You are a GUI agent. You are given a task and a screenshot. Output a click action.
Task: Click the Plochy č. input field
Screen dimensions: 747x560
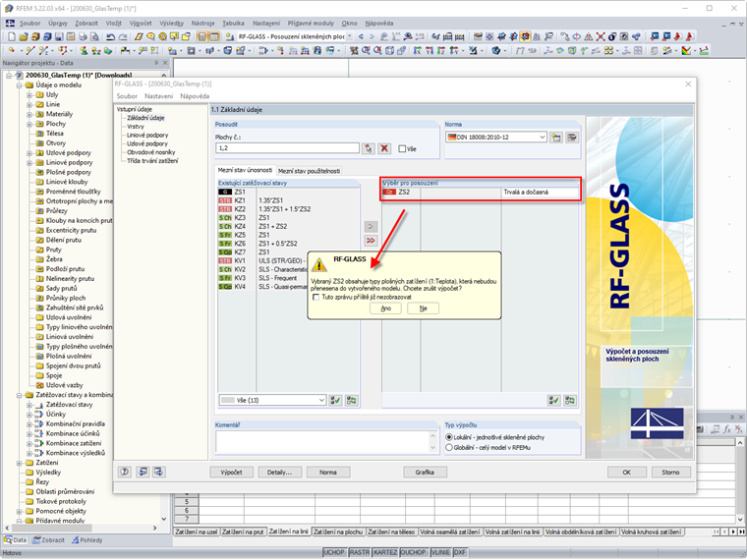pyautogui.click(x=287, y=148)
